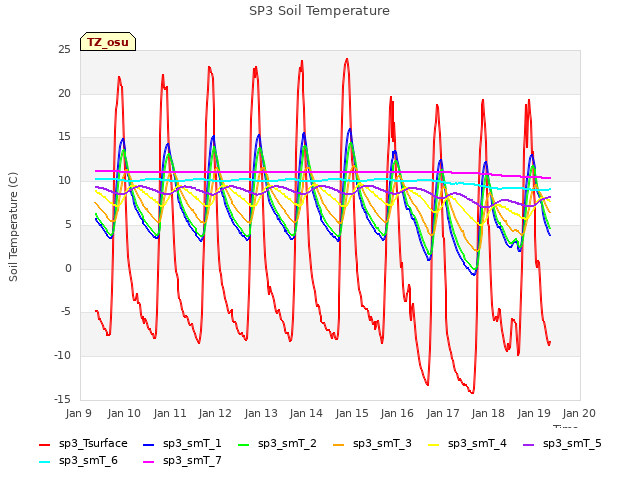Click the Jan 10 x-axis tick label
The width and height of the screenshot is (640, 480).
pos(124,413)
